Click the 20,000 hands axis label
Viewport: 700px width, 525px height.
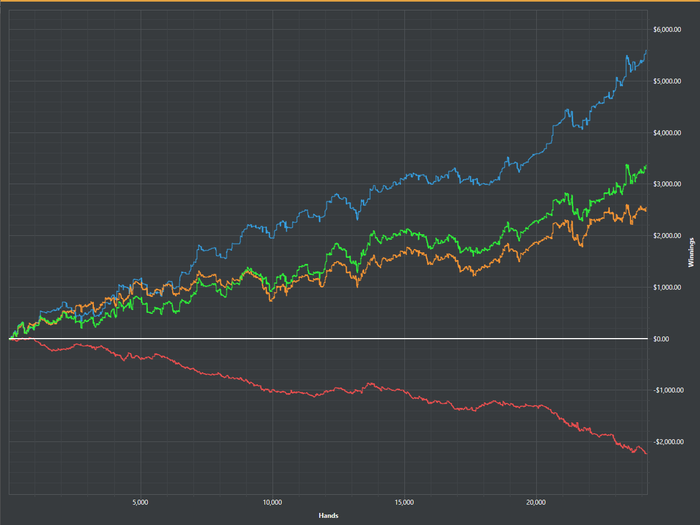click(x=536, y=502)
